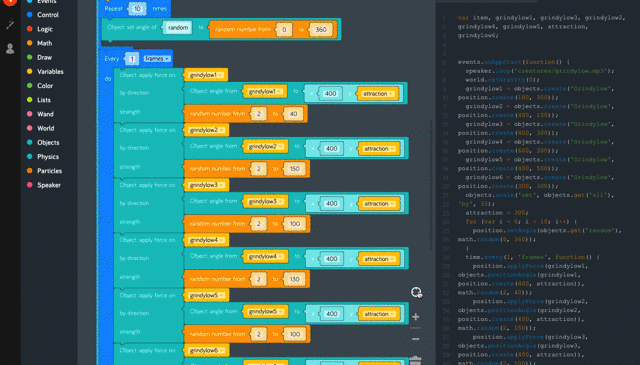
Task: Click code line starting 'time.every'
Action: pyautogui.click(x=532, y=257)
